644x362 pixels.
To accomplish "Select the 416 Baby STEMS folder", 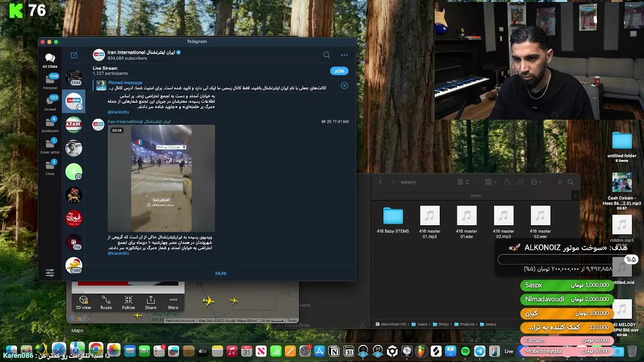I will point(393,220).
